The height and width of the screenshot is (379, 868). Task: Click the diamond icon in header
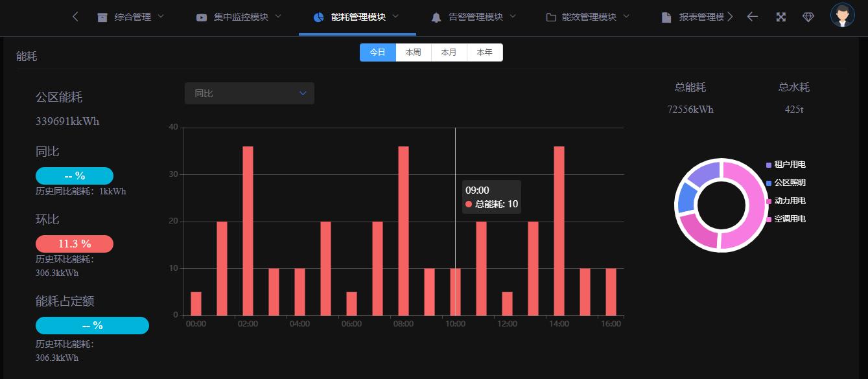[x=808, y=17]
